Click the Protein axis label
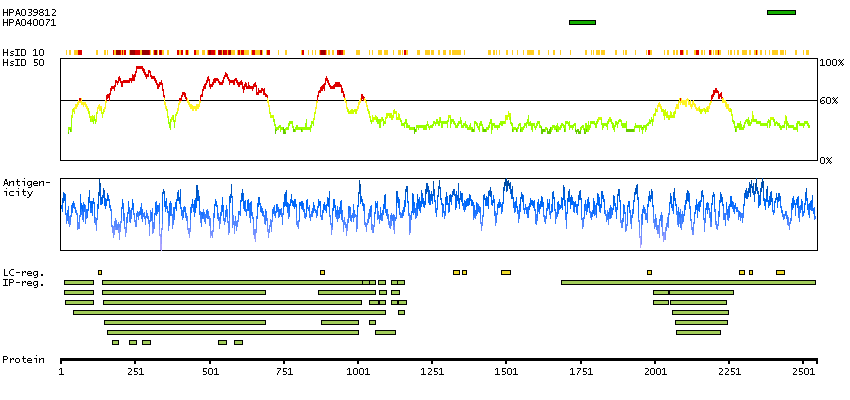Viewport: 850px width, 400px height. pyautogui.click(x=23, y=359)
